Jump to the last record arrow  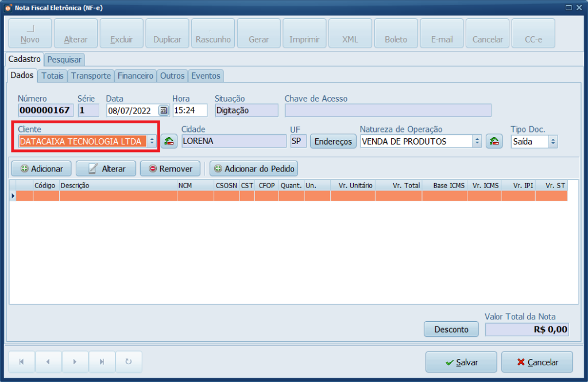[x=102, y=362]
